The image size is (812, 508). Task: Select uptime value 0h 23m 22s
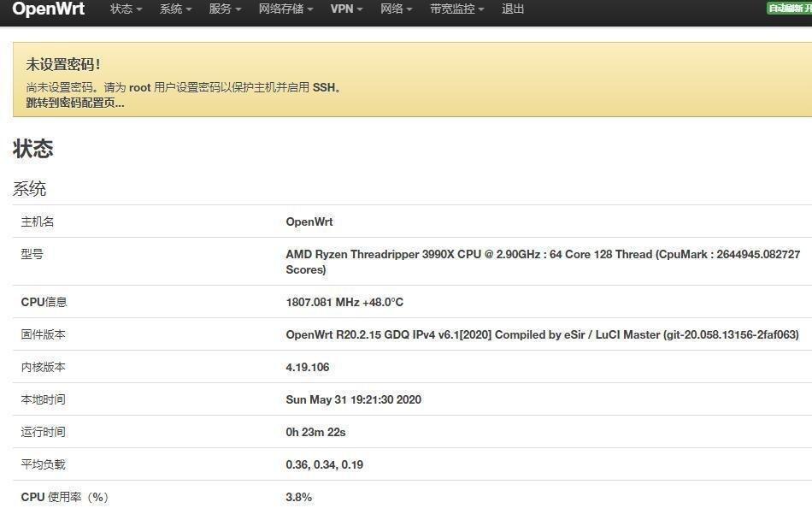pyautogui.click(x=316, y=432)
